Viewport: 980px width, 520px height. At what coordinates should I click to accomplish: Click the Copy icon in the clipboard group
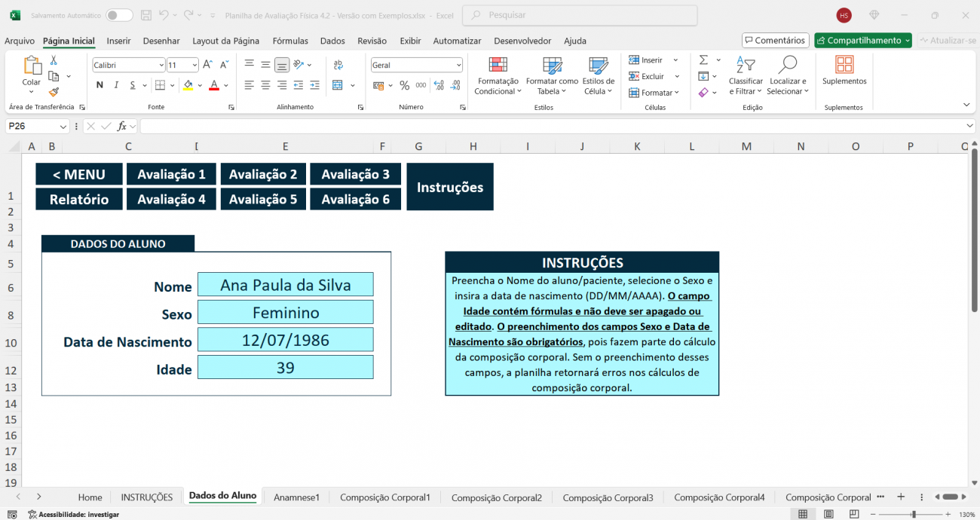click(x=54, y=76)
